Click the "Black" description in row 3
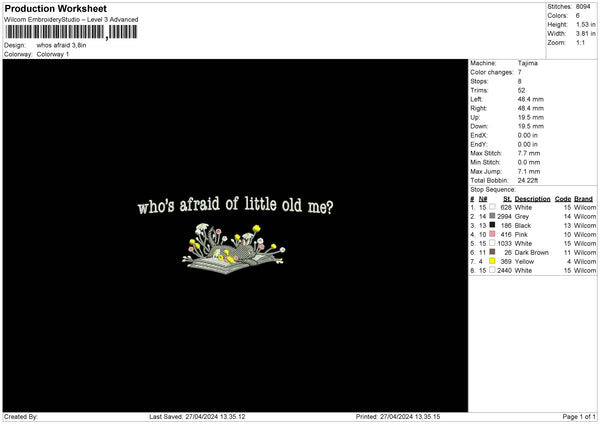Screen dimensions: 600x424 tap(523, 225)
